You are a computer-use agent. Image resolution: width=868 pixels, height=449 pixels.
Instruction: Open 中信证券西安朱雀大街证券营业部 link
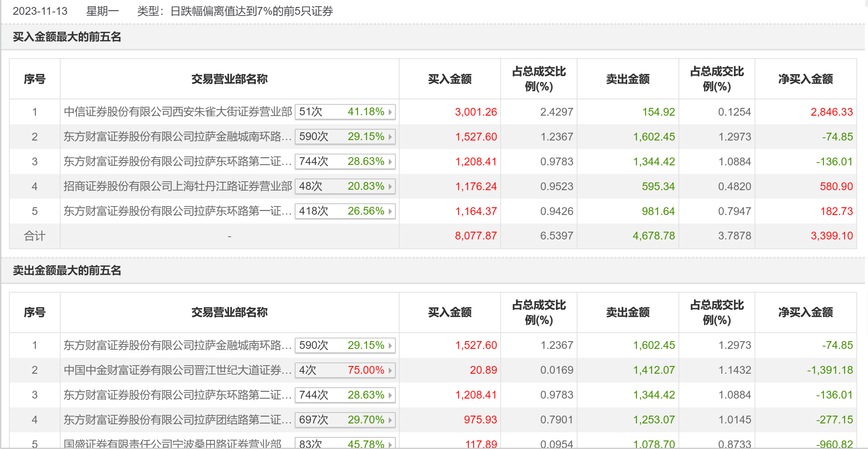click(x=178, y=112)
